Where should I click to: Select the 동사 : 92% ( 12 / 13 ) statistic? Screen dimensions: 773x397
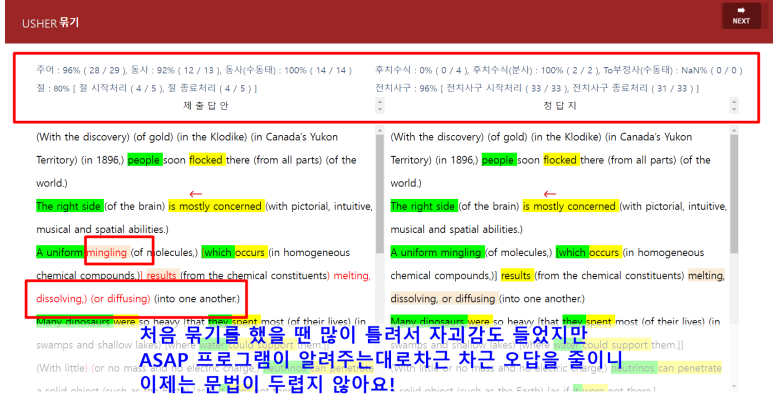coord(175,71)
